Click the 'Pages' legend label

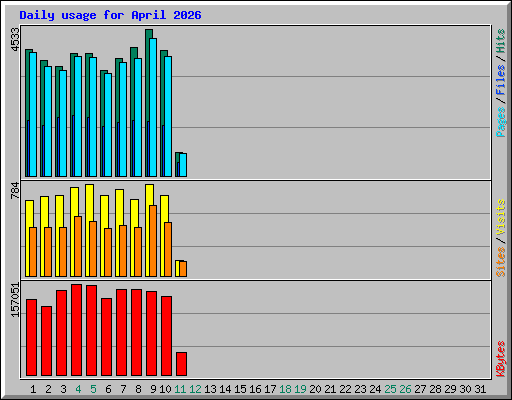[500, 122]
